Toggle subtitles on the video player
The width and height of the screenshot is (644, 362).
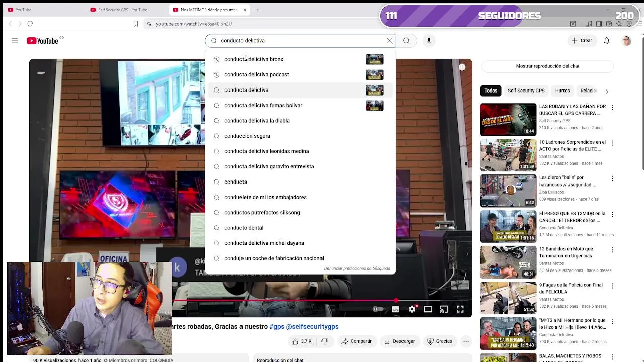[396, 309]
